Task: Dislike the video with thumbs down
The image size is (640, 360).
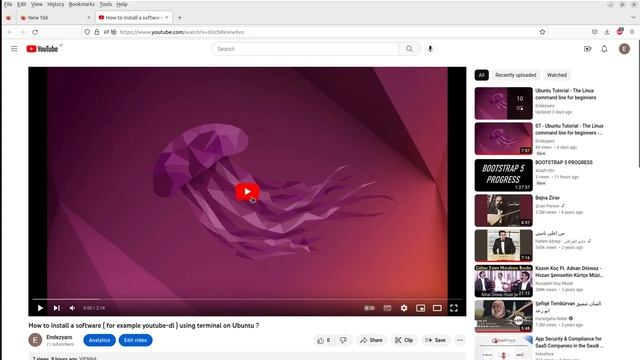Action: click(x=343, y=340)
